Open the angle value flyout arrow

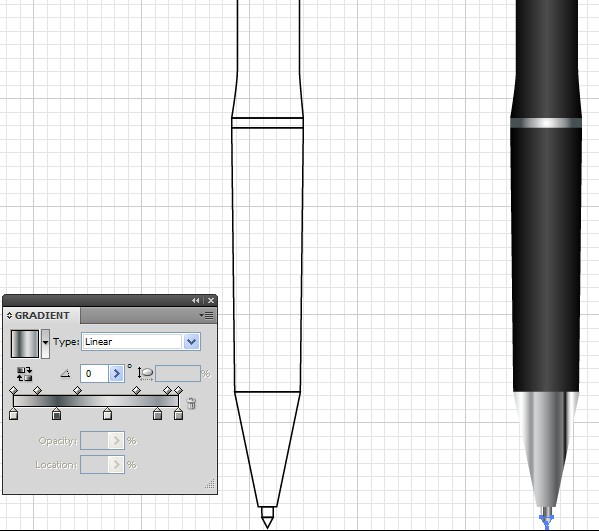[117, 374]
